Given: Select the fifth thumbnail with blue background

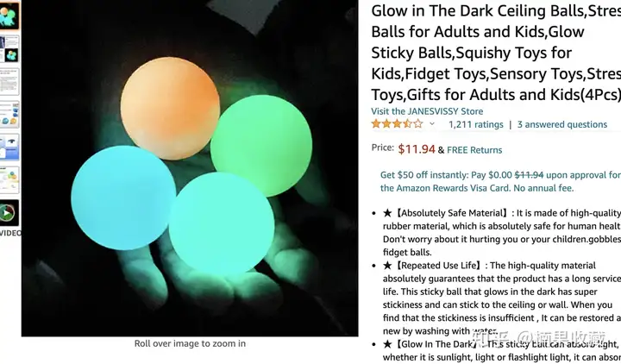Looking at the screenshot, I should coord(9,147).
